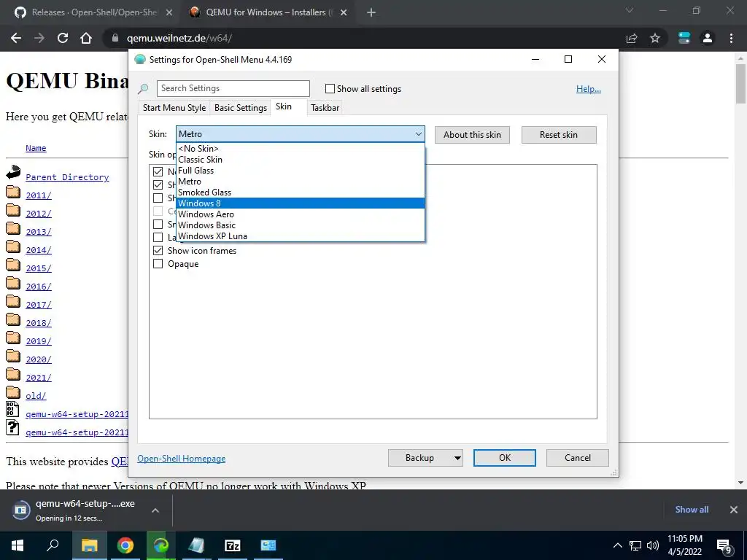
Task: Pick Windows Aero skin
Action: coord(300,214)
